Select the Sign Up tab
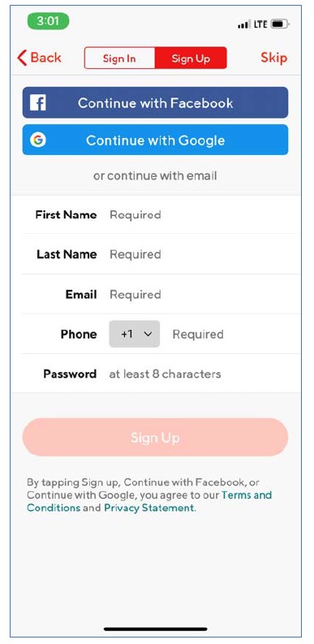Viewport: 314px width, 644px height. coord(191,58)
